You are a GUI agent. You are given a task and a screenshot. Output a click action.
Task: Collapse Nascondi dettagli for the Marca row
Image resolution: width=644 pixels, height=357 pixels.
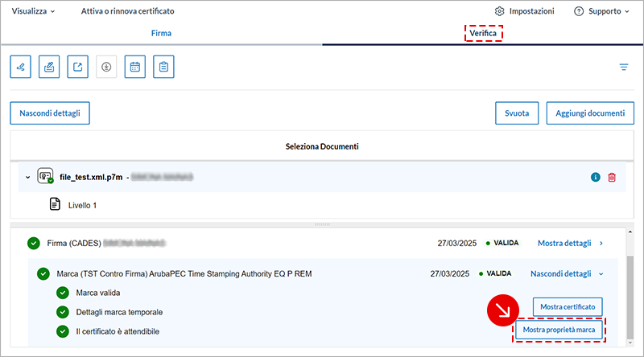pos(567,273)
